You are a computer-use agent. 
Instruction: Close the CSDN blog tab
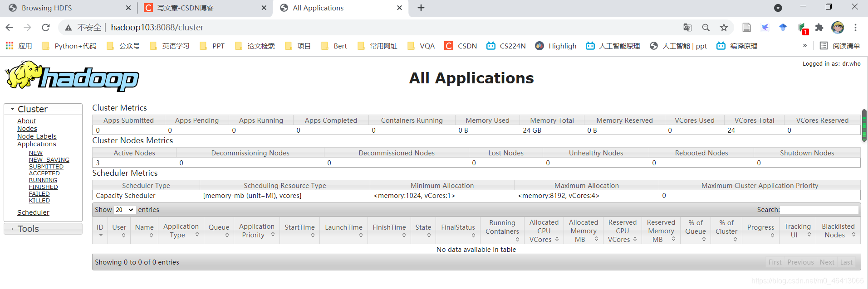264,8
